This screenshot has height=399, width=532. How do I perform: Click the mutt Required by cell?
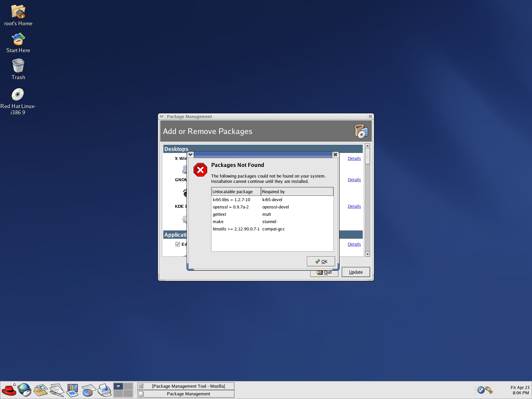tap(267, 214)
